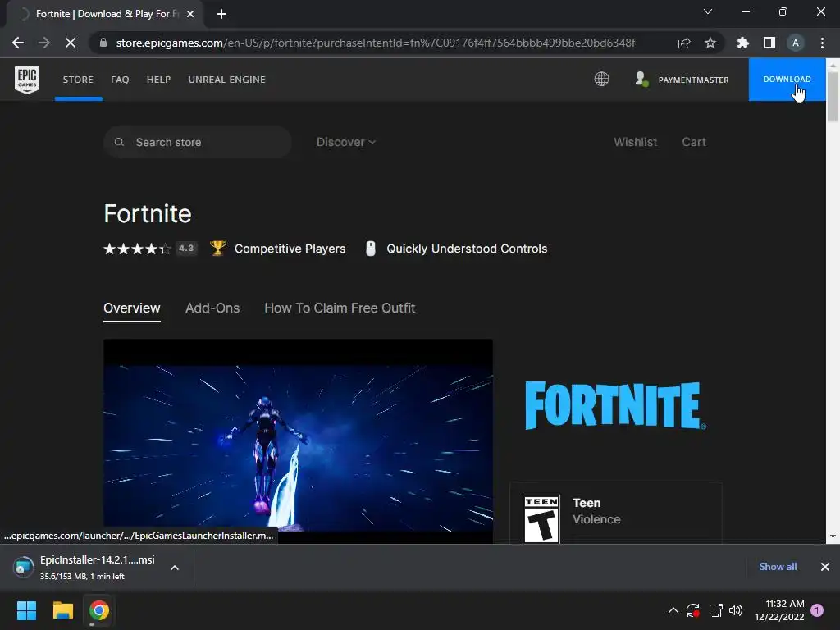Open the Windows Start menu
The height and width of the screenshot is (630, 840).
[x=26, y=610]
